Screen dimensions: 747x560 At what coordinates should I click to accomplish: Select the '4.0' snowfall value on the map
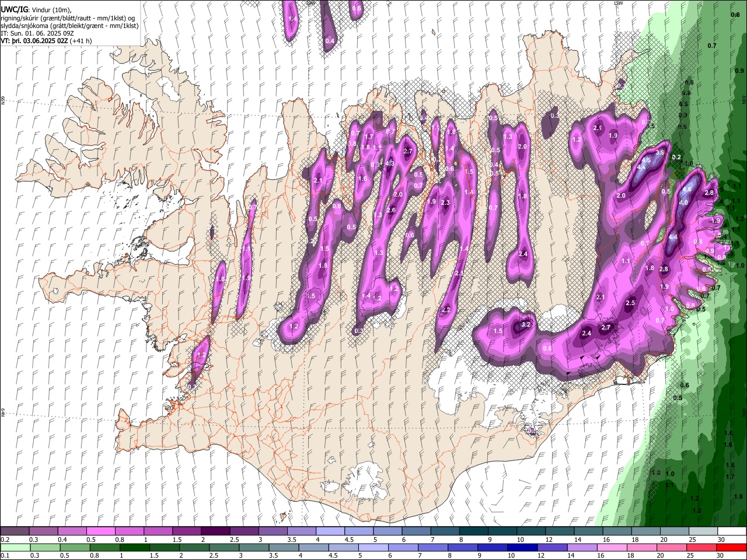(x=683, y=202)
